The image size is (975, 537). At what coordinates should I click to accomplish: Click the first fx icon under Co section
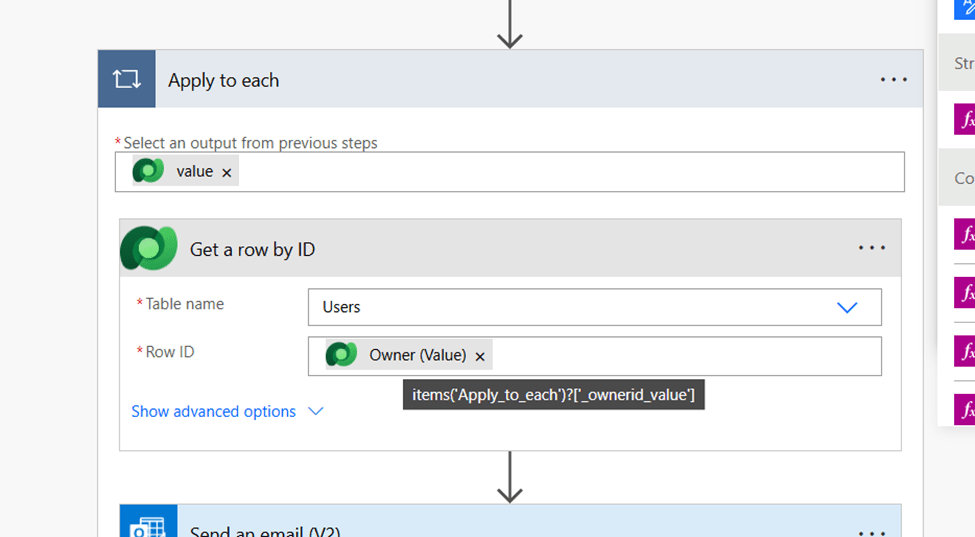965,234
